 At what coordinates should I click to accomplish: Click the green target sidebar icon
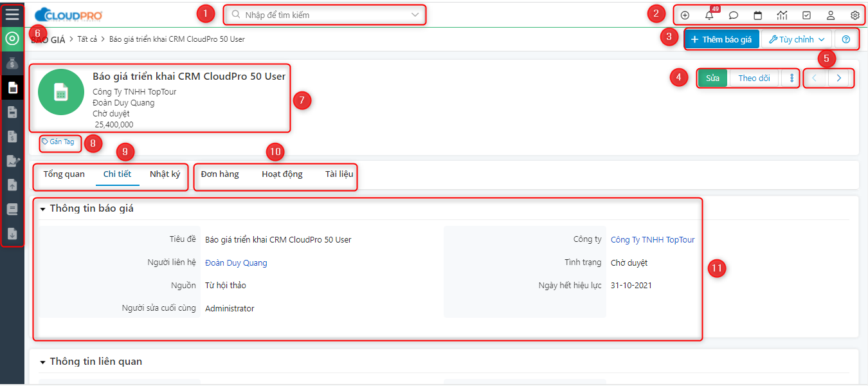tap(12, 39)
